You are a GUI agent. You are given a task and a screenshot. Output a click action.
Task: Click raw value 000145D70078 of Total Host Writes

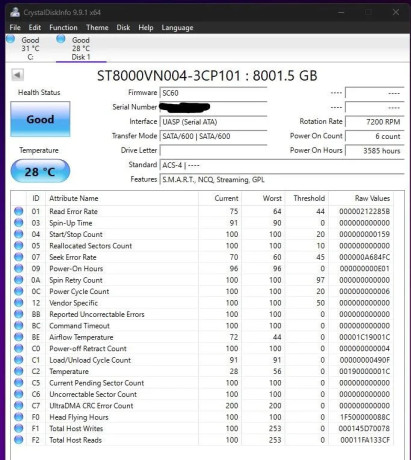pyautogui.click(x=364, y=428)
